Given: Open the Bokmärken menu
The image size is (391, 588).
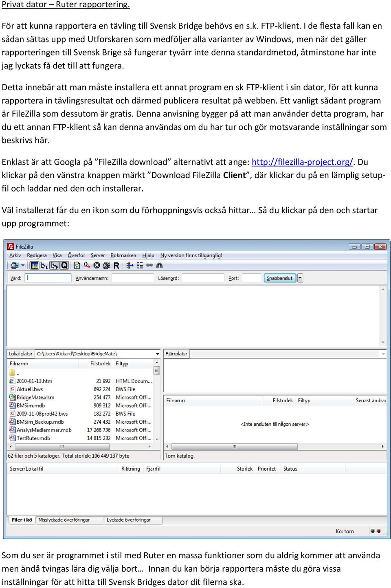Looking at the screenshot, I should pyautogui.click(x=123, y=255).
